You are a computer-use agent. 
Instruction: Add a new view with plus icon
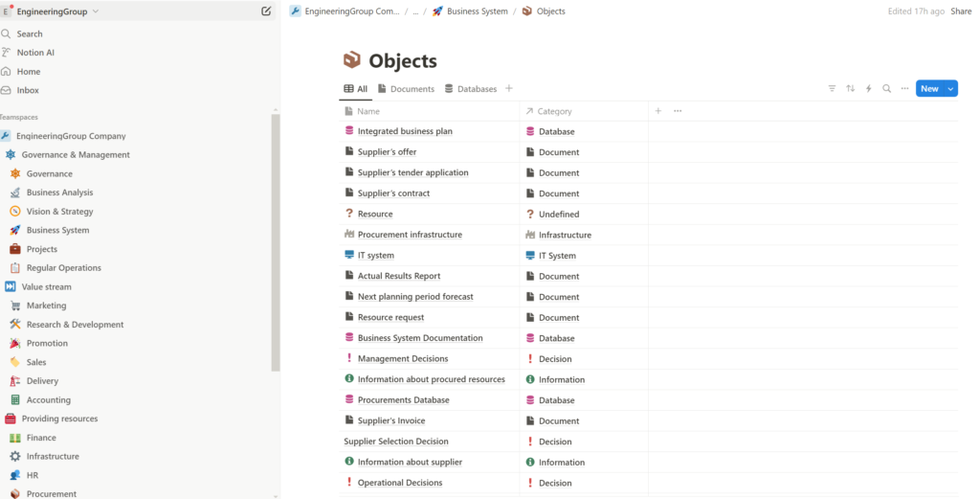pos(509,89)
